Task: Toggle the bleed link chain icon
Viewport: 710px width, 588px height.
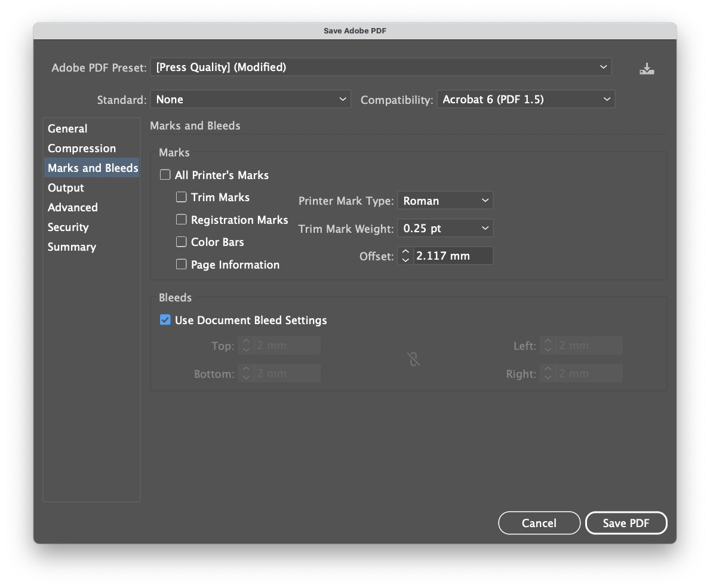Action: click(x=413, y=359)
